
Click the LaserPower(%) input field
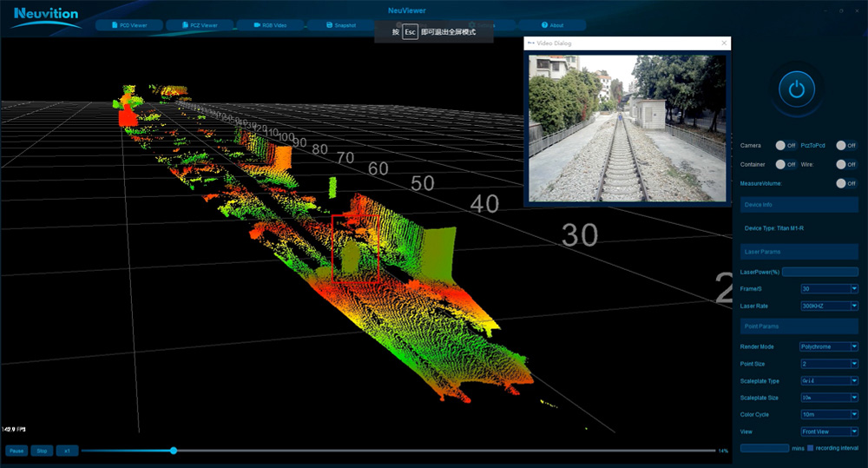click(x=820, y=272)
